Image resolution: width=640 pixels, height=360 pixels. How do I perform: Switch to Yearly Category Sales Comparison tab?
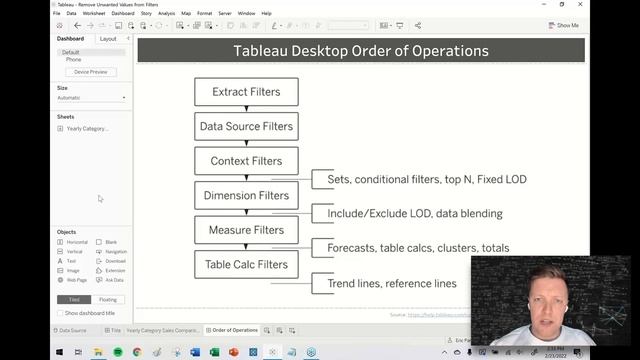[162, 330]
